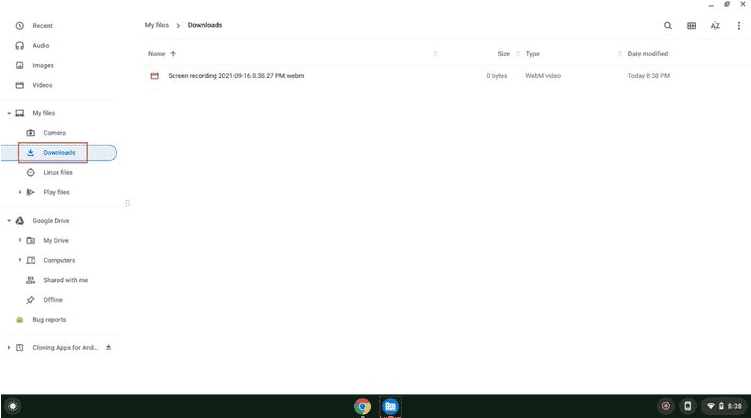
Task: Open Shared with me
Action: coord(66,280)
